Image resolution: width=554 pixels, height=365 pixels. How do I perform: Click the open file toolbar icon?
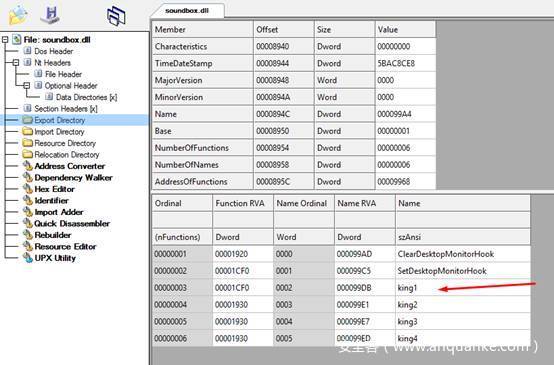(18, 15)
